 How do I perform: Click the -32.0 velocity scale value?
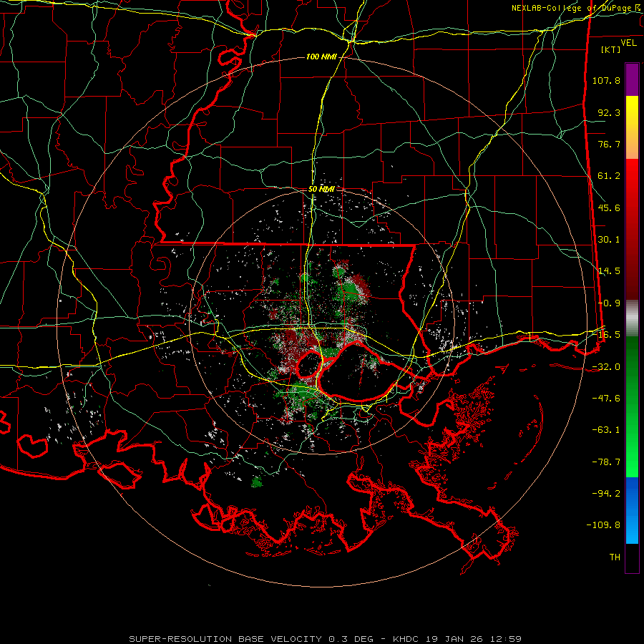click(x=606, y=367)
